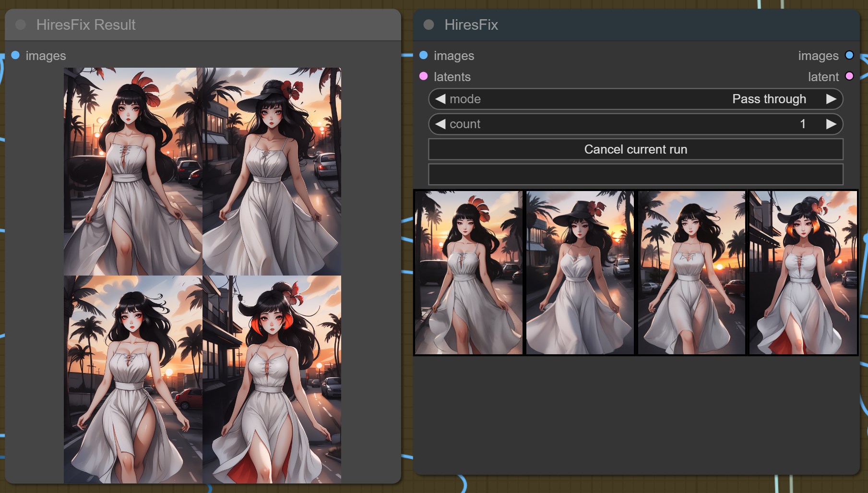
Task: Step mode to next option with right arrow
Action: [831, 99]
